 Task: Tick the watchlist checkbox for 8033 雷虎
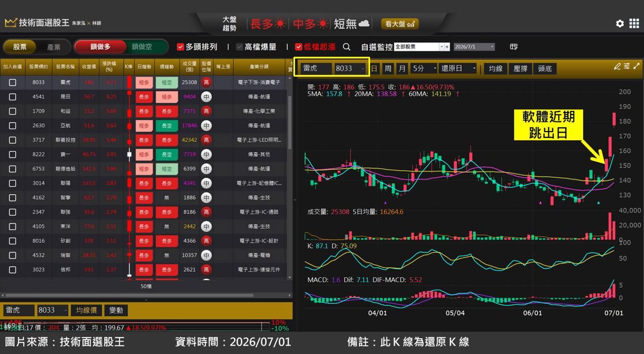pyautogui.click(x=12, y=83)
